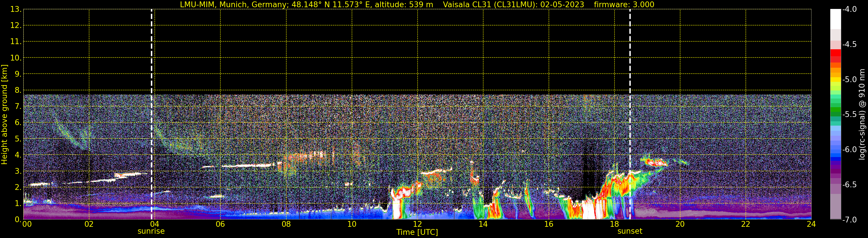Click the '8.' tick on the height axis

18,90
